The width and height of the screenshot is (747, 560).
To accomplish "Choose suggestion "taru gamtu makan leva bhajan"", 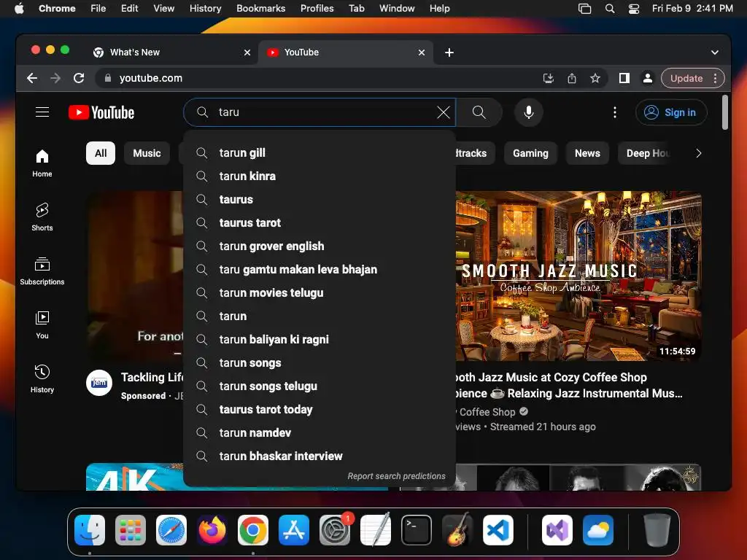I will (x=320, y=270).
